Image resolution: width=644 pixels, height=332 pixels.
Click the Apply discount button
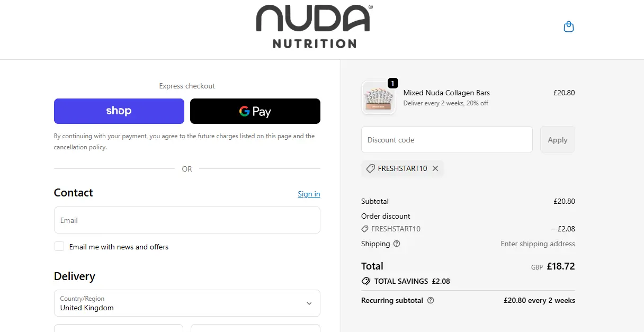[x=558, y=140]
